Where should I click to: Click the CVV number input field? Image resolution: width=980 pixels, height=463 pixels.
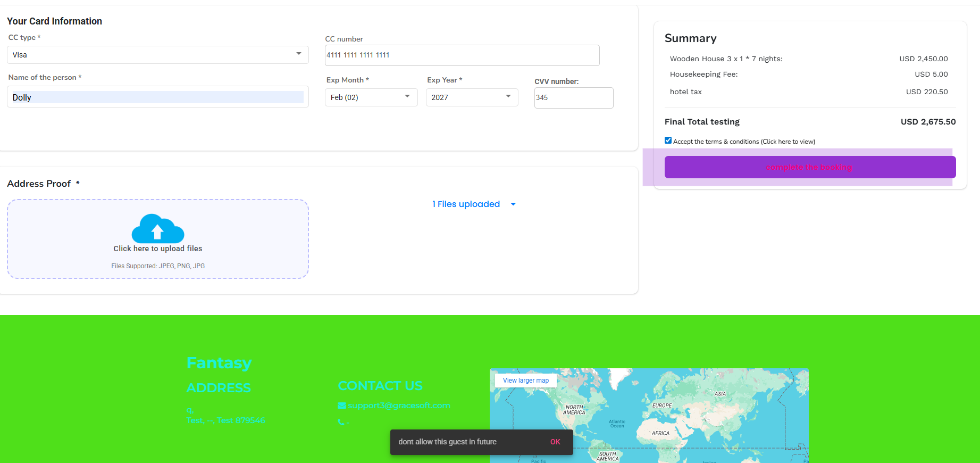click(x=574, y=98)
